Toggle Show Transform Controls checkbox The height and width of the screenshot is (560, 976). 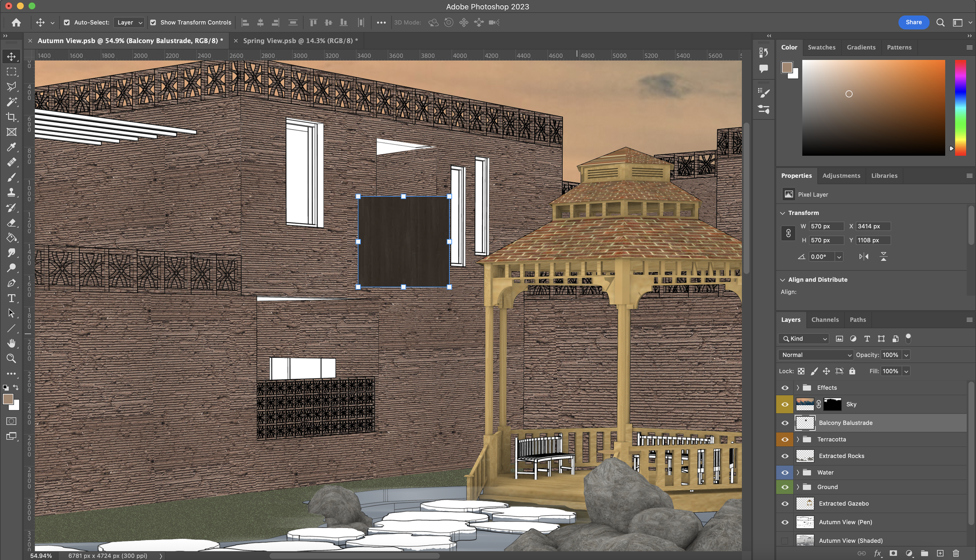(x=153, y=23)
